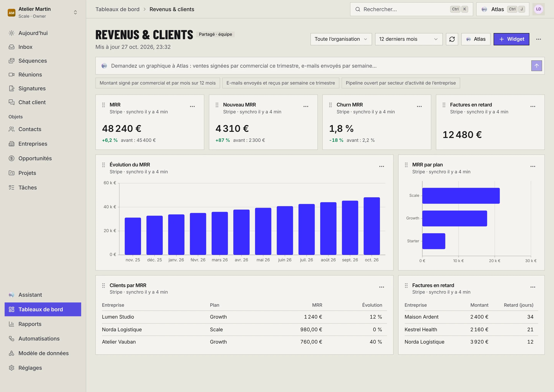Open the Évolution du MRR options menu
554x392 pixels.
[381, 166]
